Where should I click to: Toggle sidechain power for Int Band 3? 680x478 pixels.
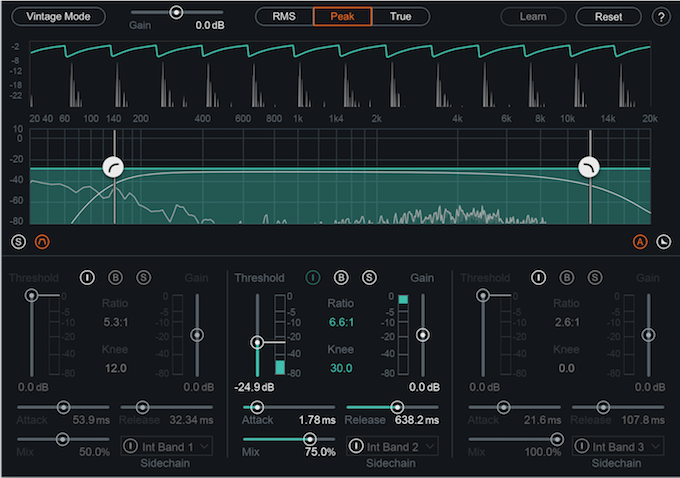point(582,446)
